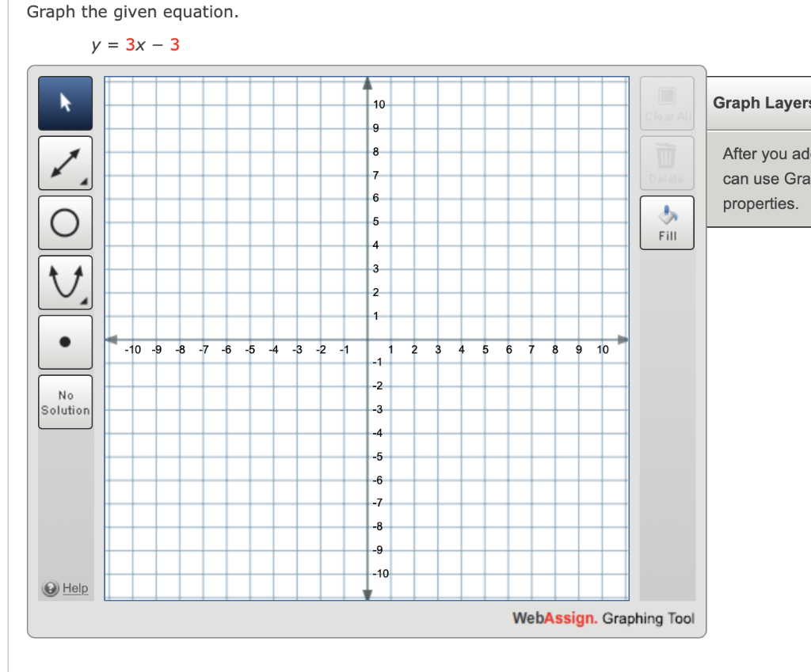Image resolution: width=811 pixels, height=672 pixels.
Task: Click the center of the coordinate grid
Action: [x=367, y=339]
